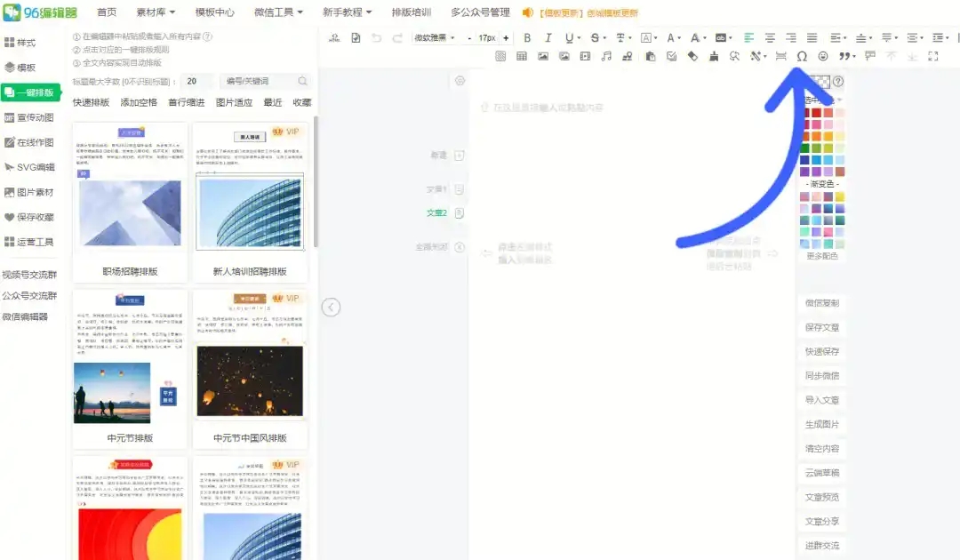The width and height of the screenshot is (960, 560).
Task: Click the 96编辑器 logo
Action: (40, 12)
